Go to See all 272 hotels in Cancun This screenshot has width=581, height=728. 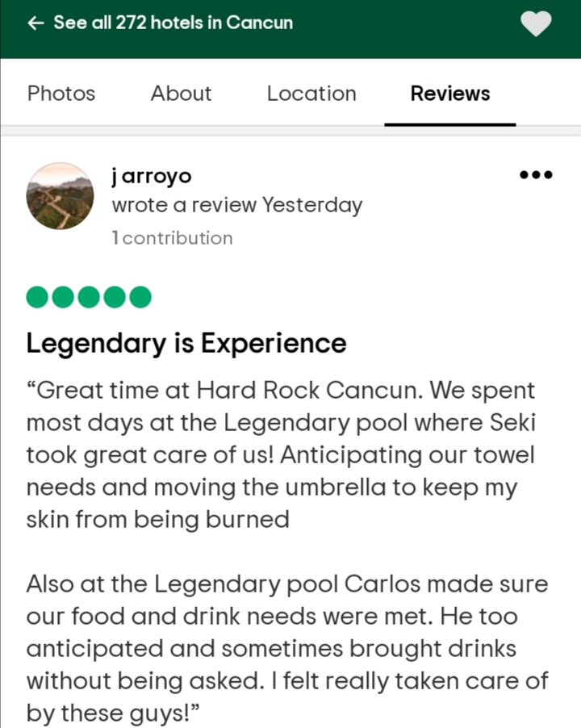point(173,23)
